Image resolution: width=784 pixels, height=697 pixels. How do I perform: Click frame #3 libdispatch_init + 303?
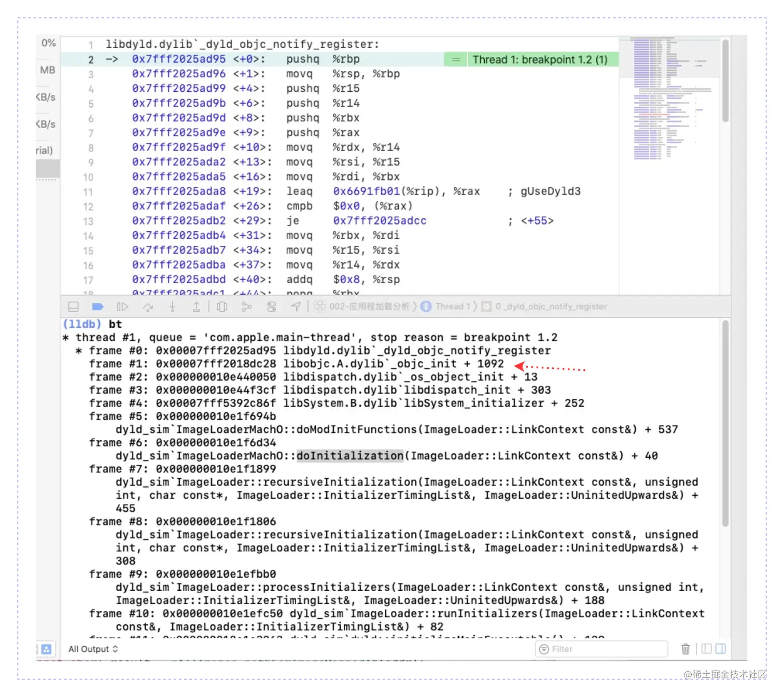tap(320, 390)
